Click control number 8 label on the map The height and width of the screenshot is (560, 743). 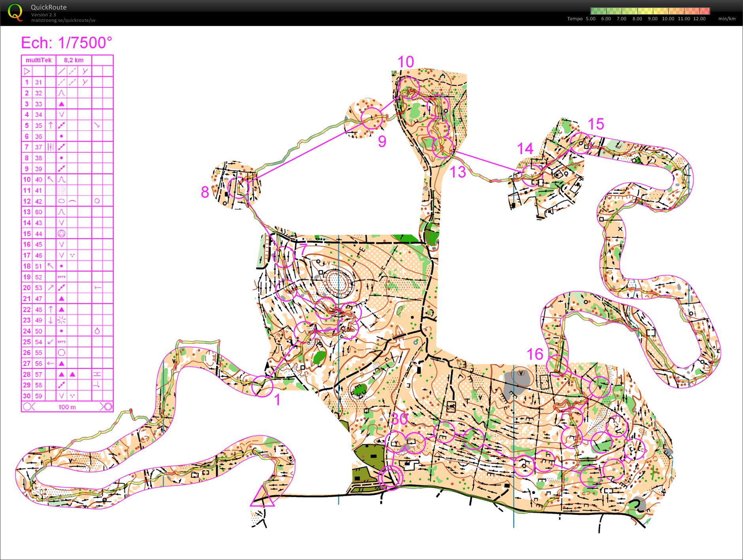pos(205,192)
